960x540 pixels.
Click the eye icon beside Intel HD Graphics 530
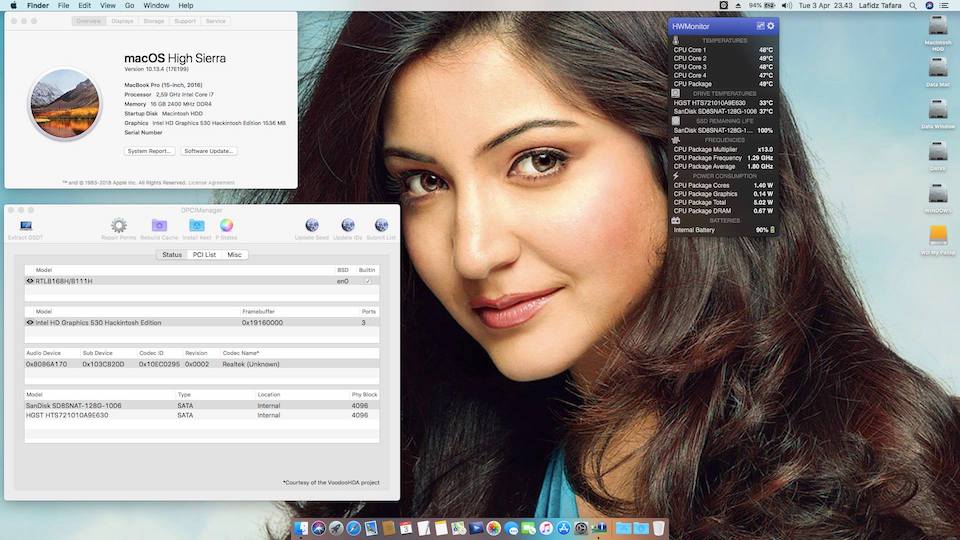coord(30,323)
